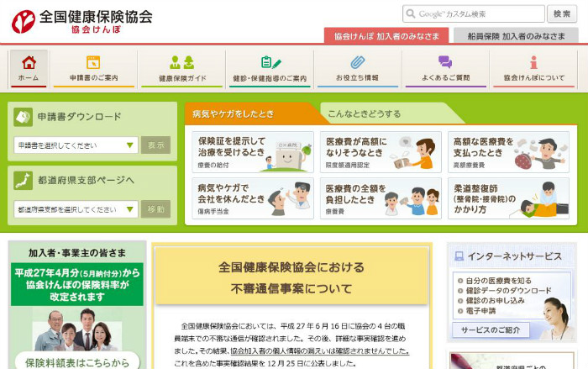Open 申請書を選択してください dropdown

click(76, 145)
